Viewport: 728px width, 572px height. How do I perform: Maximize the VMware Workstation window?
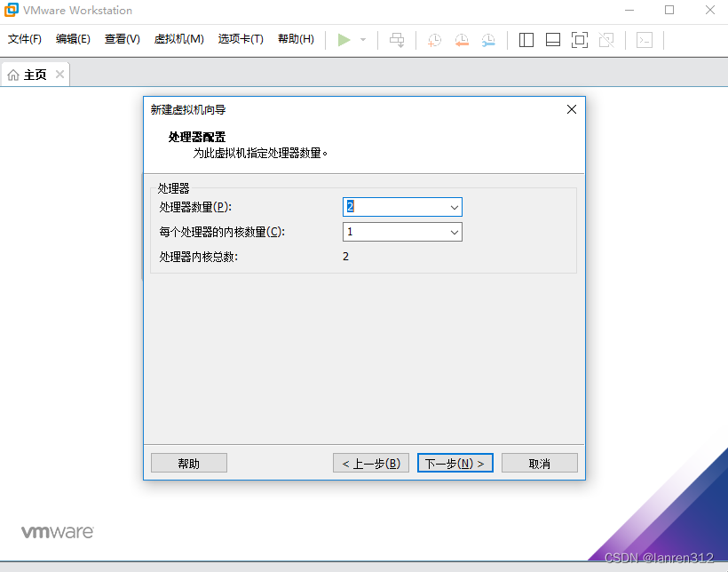pos(669,11)
